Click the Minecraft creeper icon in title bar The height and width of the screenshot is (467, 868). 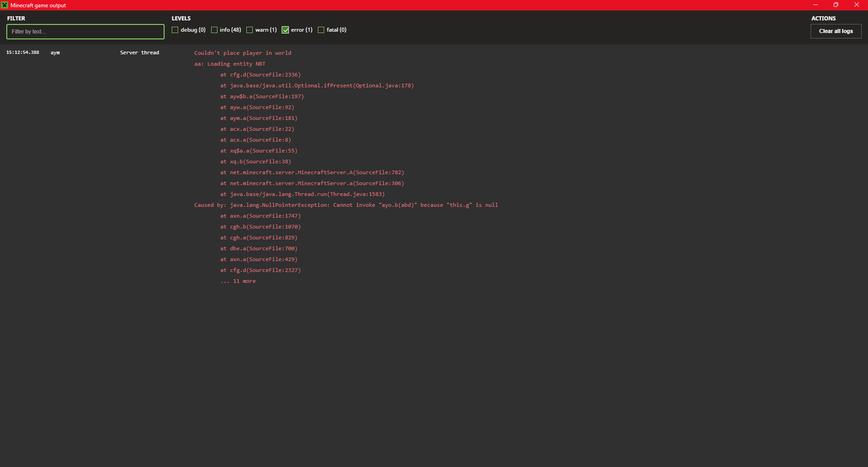pyautogui.click(x=5, y=5)
